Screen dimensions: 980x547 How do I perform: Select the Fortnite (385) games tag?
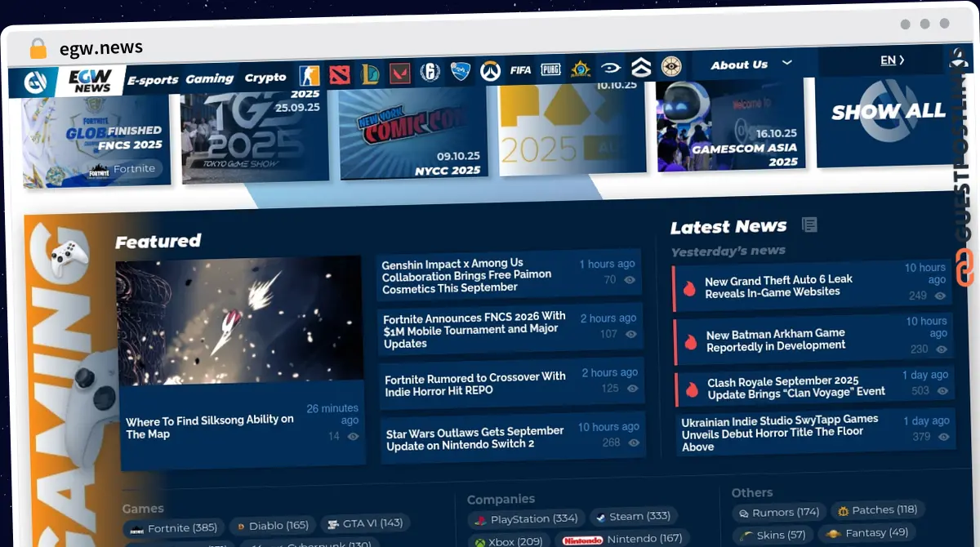click(172, 527)
